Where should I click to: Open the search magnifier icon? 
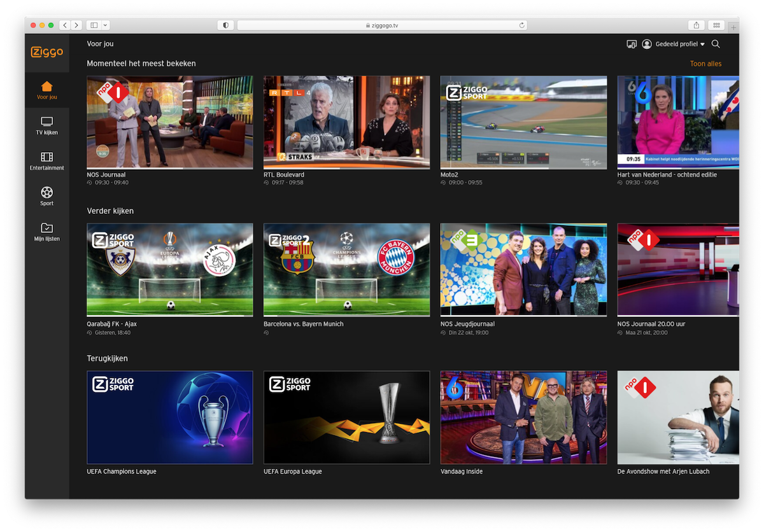[716, 44]
